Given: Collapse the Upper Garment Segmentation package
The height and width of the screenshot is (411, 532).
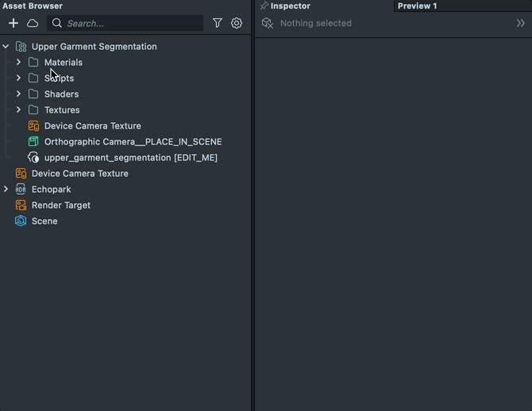Looking at the screenshot, I should pos(6,47).
